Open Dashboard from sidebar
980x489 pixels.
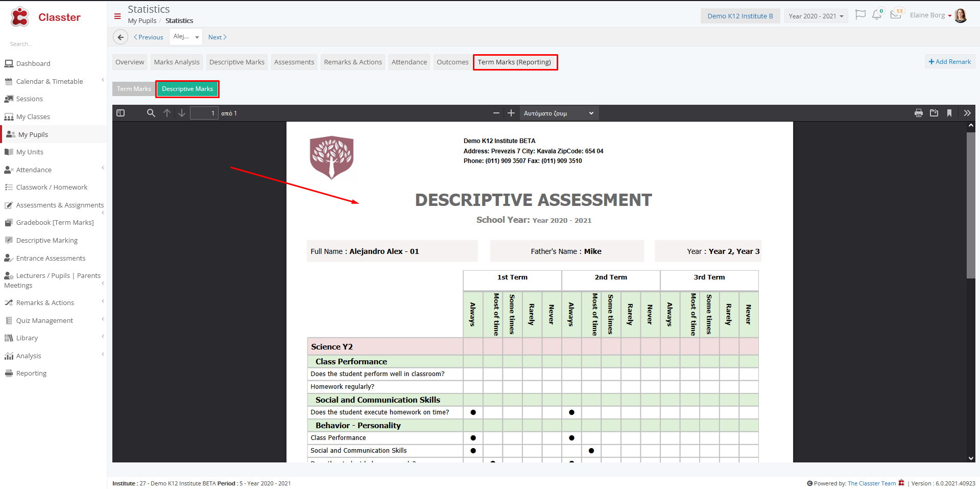click(33, 63)
